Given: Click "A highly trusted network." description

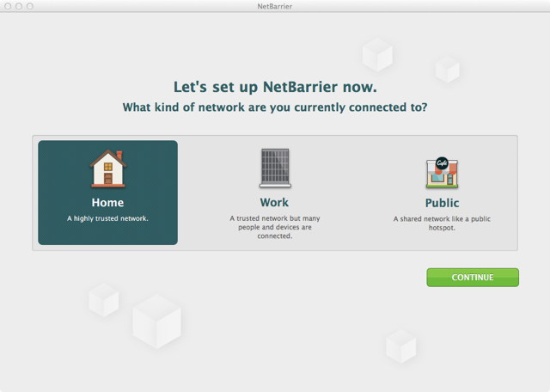Looking at the screenshot, I should tap(107, 218).
